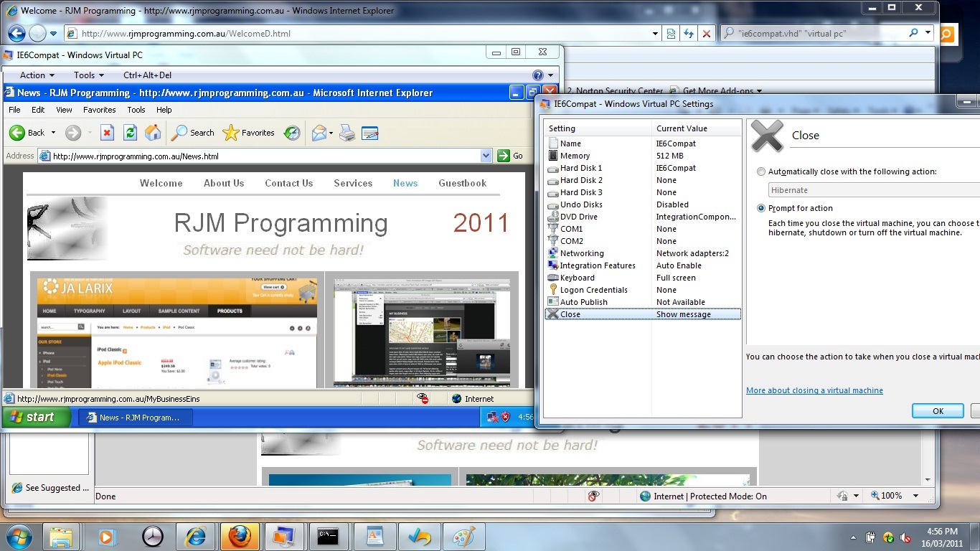This screenshot has height=551, width=980.
Task: Click Virtual PC icon in Windows 7 taskbar
Action: pos(283,536)
